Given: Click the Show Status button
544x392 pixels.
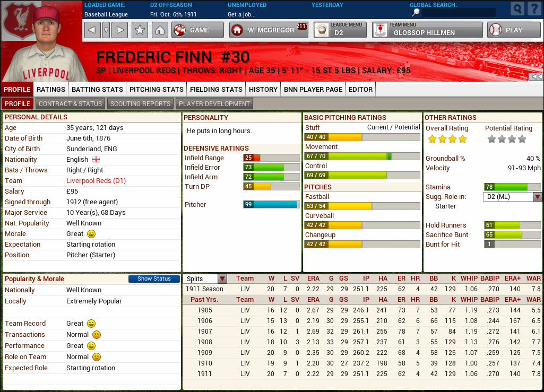Looking at the screenshot, I should point(154,278).
